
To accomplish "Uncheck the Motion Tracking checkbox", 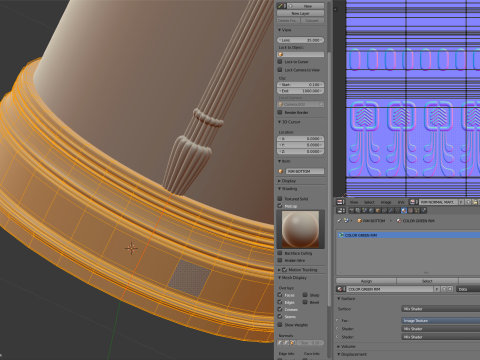I will 285,270.
